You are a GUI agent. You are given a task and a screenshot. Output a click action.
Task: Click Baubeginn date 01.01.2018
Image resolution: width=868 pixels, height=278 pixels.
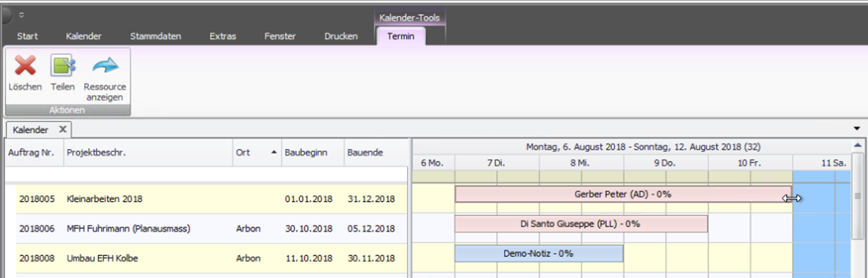pyautogui.click(x=309, y=199)
